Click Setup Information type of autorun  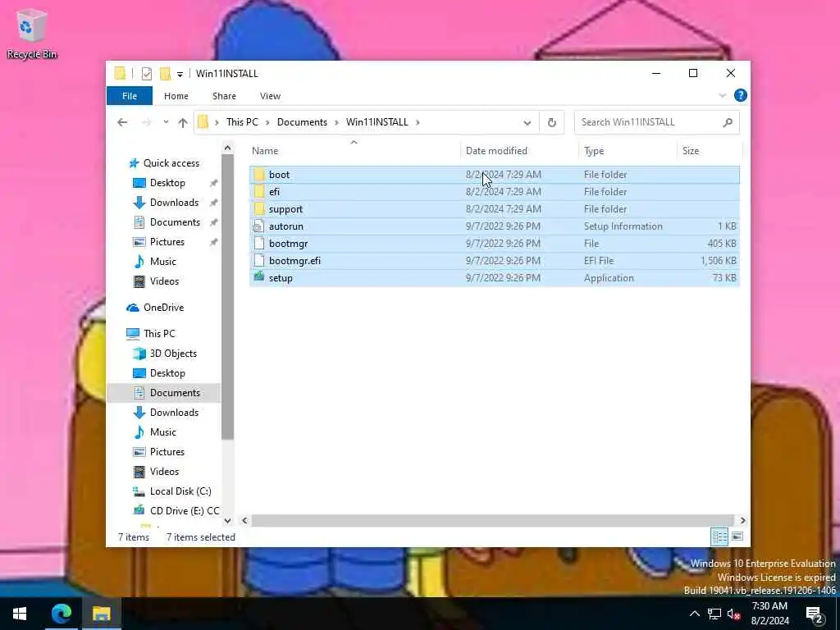pyautogui.click(x=623, y=226)
